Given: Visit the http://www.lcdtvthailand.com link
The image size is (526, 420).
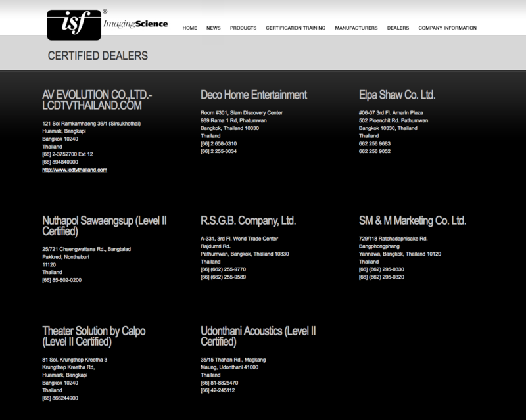Looking at the screenshot, I should point(75,170).
